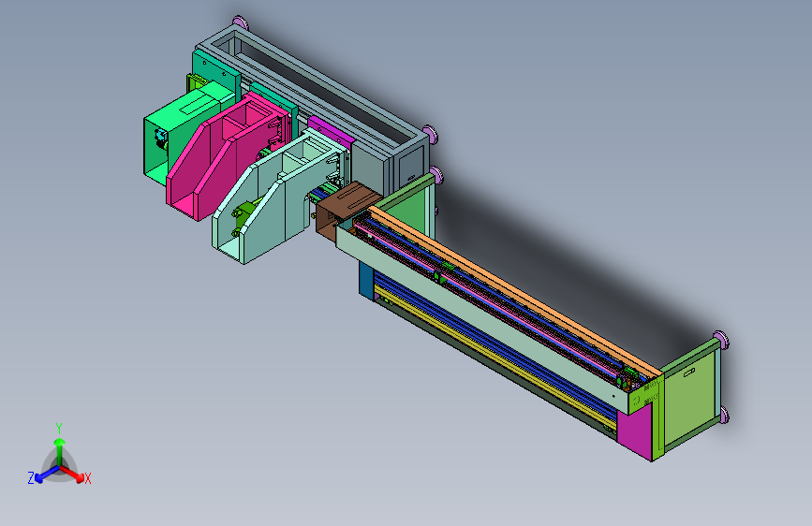Screen dimensions: 812x526
Task: Select the purple foot on far right end
Action: click(x=721, y=340)
